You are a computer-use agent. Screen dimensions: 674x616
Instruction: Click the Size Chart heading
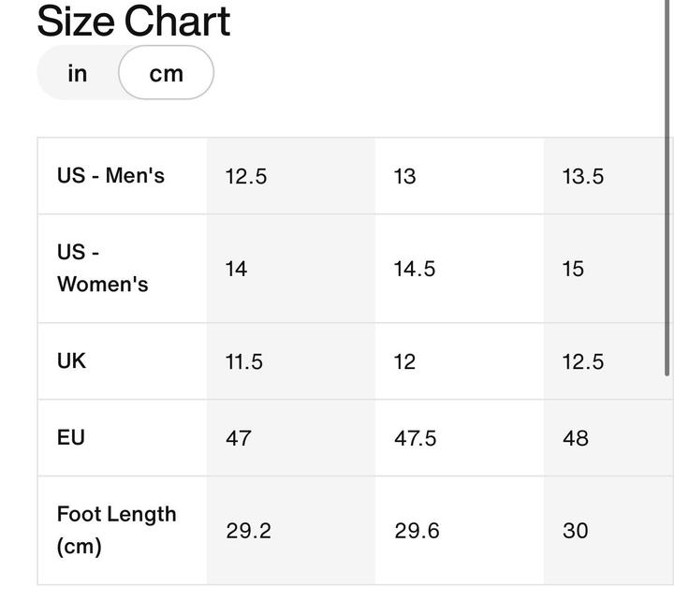134,22
